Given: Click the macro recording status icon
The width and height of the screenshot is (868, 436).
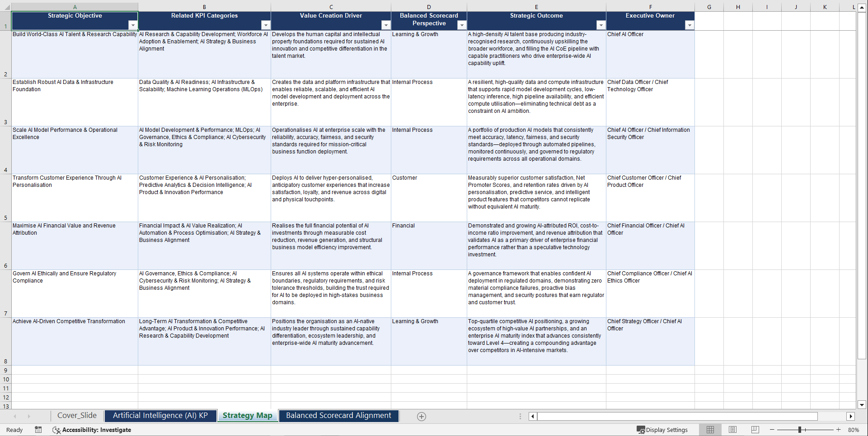Looking at the screenshot, I should point(38,430).
